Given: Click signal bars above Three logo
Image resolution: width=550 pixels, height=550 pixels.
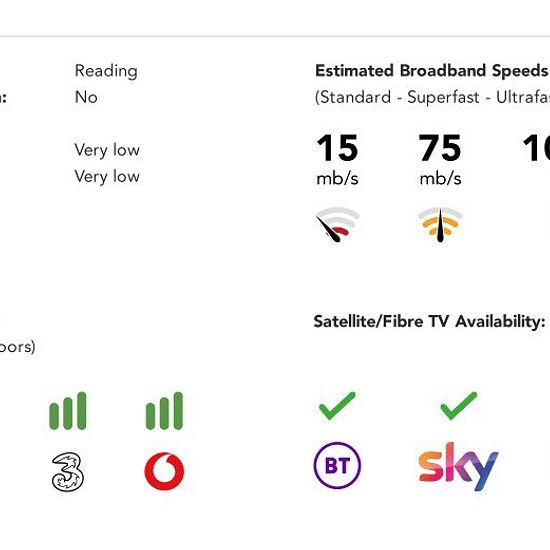Looking at the screenshot, I should coord(68,411).
